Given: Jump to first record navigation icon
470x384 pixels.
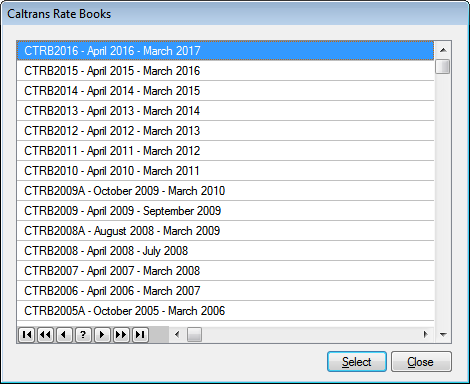Looking at the screenshot, I should coord(27,334).
